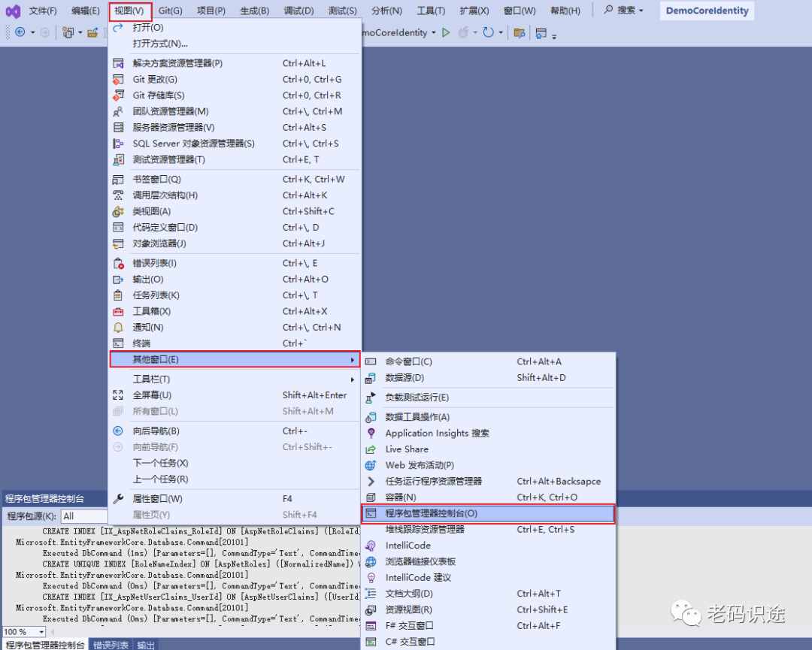Click the hot reload flame icon
The width and height of the screenshot is (812, 650).
(463, 32)
